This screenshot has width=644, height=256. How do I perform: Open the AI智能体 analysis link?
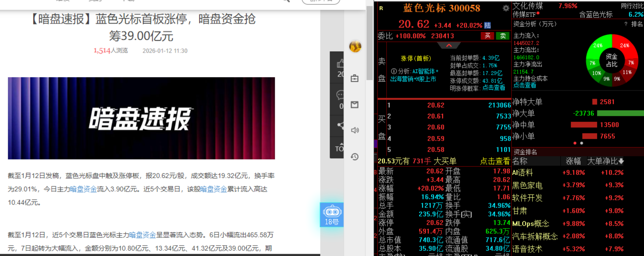(x=425, y=71)
